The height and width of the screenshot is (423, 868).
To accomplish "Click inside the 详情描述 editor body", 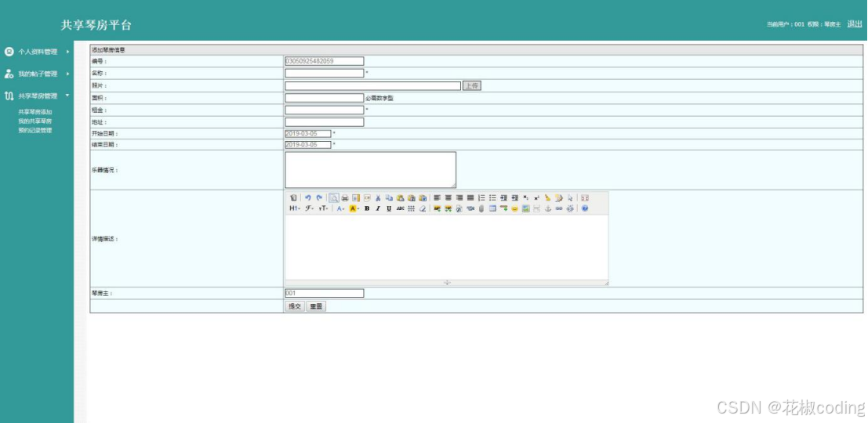I will 446,247.
